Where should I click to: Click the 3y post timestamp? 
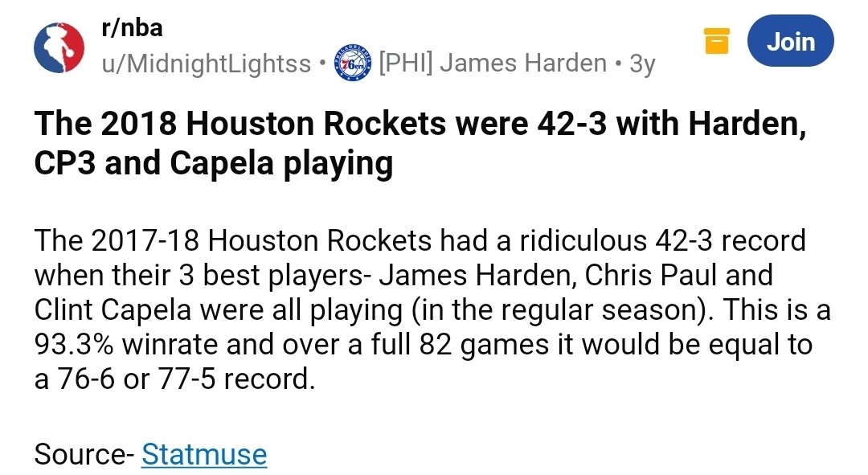(x=643, y=63)
